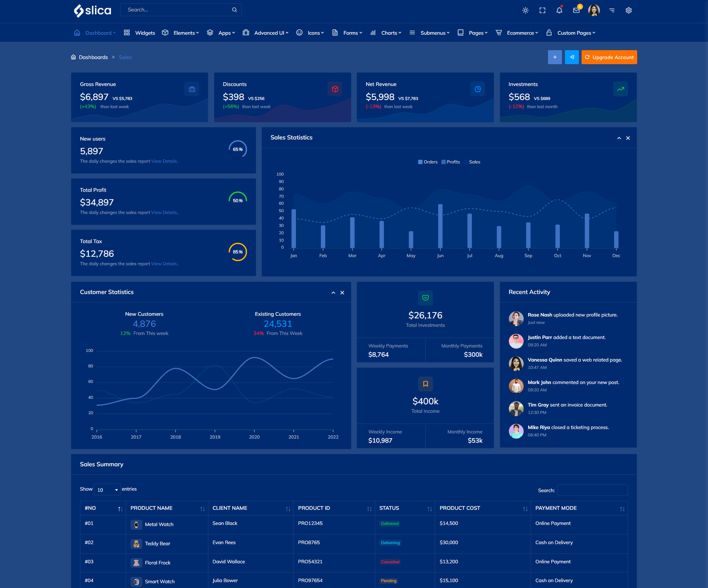Click the Total Income bookmark icon
This screenshot has height=588, width=708.
(x=426, y=384)
